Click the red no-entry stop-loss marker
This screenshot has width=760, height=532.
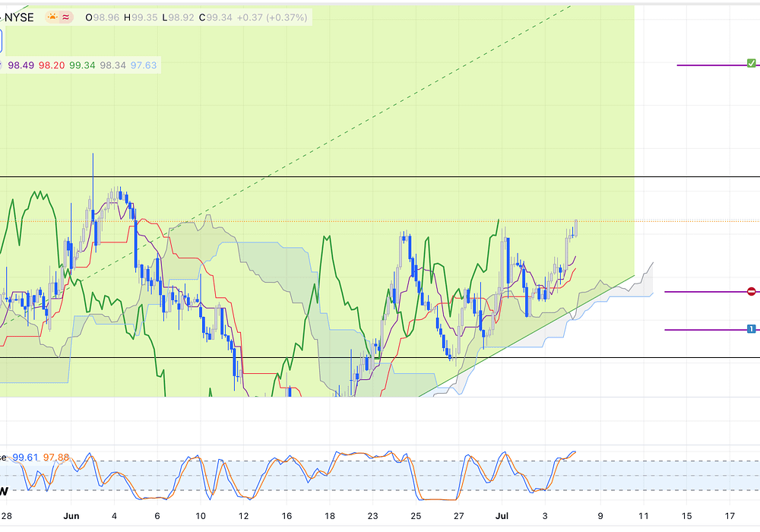[x=751, y=291]
